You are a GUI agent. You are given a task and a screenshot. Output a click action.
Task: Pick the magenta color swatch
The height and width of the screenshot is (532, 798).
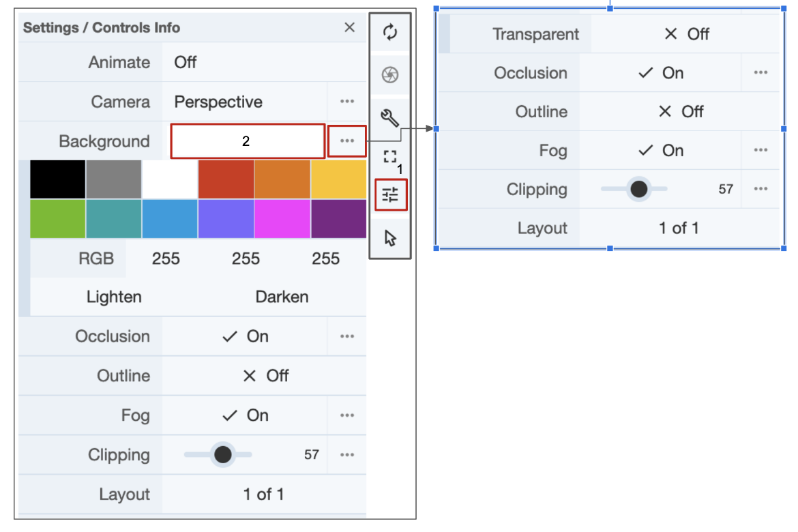tap(282, 219)
